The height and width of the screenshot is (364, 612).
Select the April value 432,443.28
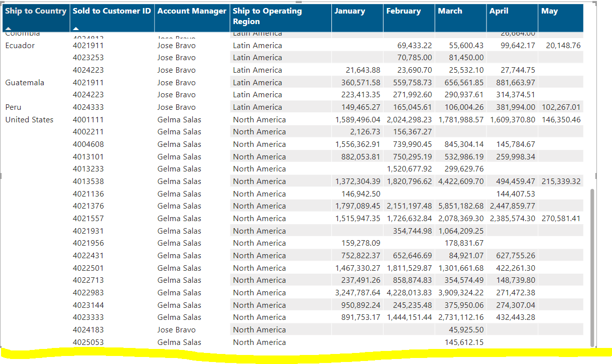[x=516, y=317]
